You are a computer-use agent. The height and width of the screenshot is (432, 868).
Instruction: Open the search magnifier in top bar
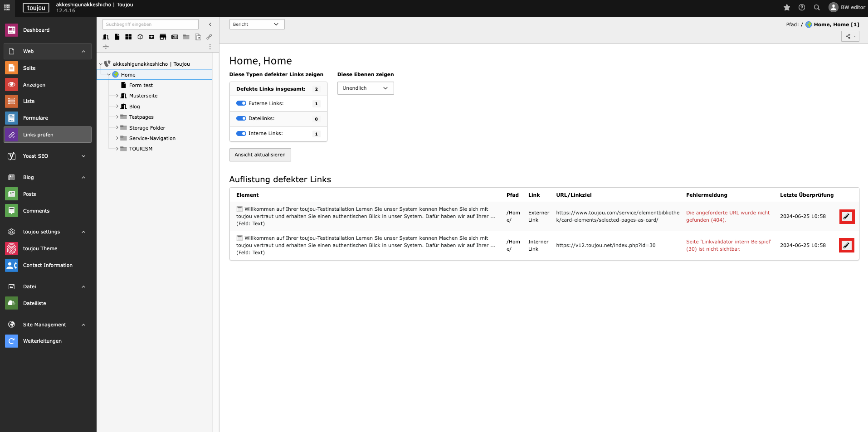tap(817, 7)
